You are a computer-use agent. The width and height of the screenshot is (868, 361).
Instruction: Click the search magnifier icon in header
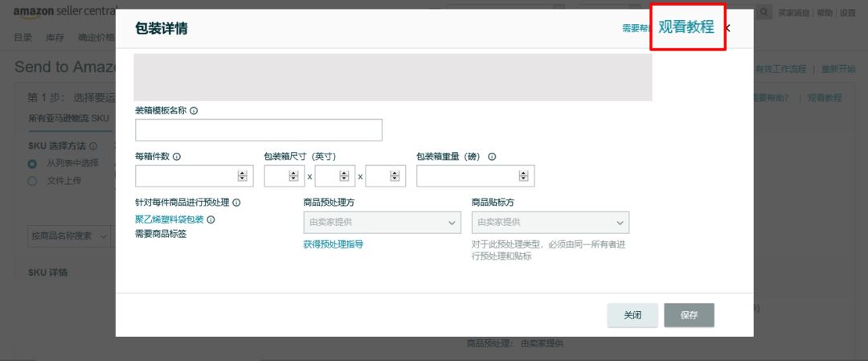click(764, 12)
